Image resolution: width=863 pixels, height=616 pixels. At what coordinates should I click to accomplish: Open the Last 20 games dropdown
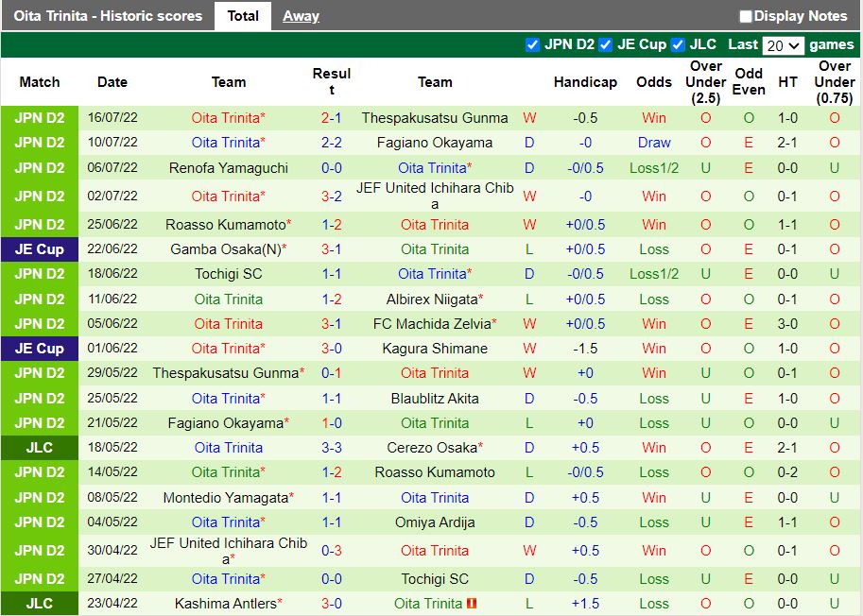783,45
